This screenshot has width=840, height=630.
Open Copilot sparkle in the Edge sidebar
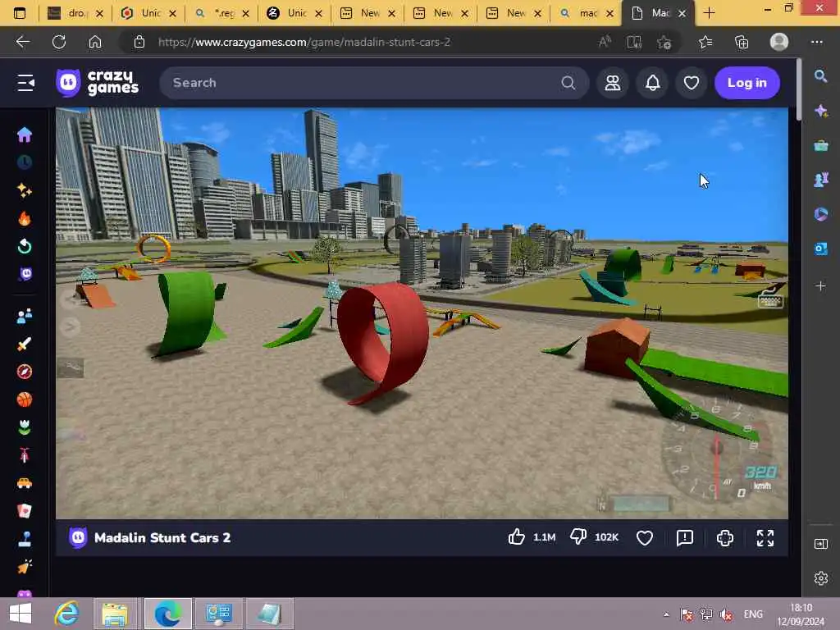820,111
